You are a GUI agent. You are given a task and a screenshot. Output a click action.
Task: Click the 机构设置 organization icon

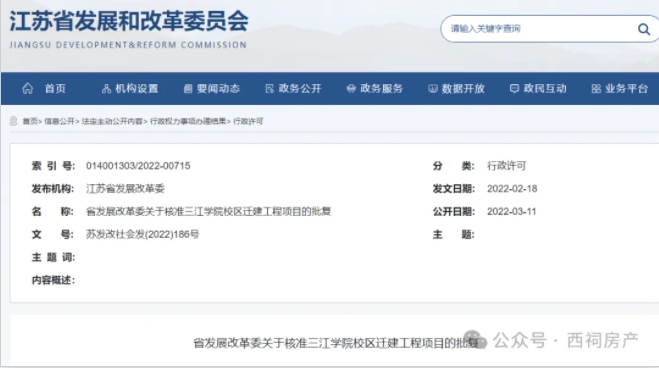pos(106,89)
